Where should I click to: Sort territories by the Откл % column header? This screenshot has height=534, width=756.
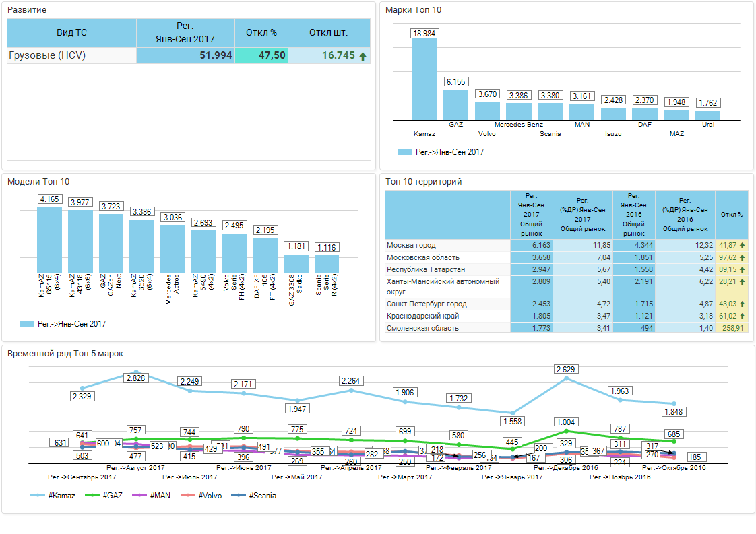click(x=731, y=215)
